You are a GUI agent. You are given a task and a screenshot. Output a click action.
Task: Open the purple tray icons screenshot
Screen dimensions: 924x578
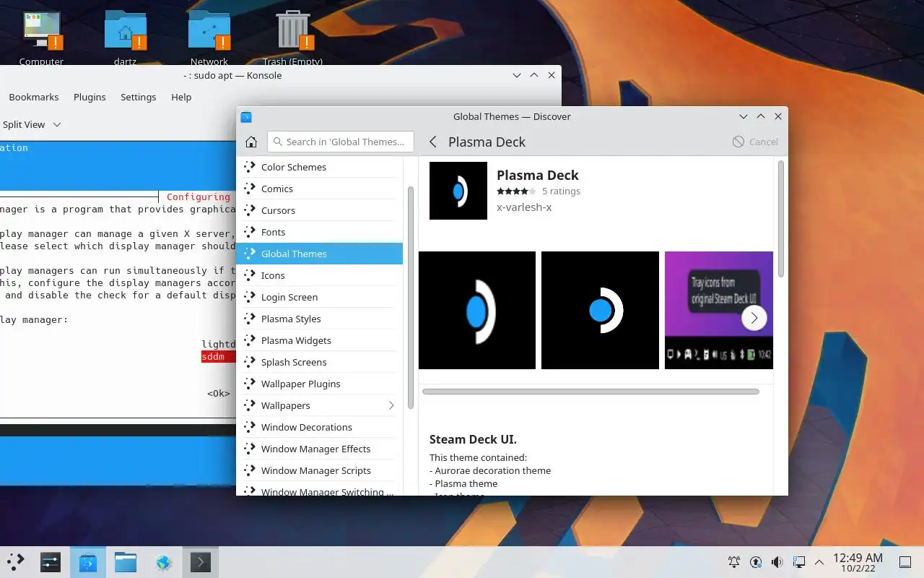click(x=719, y=310)
